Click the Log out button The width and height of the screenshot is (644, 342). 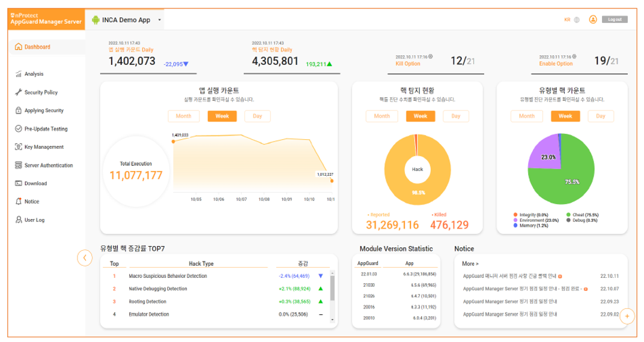click(615, 19)
